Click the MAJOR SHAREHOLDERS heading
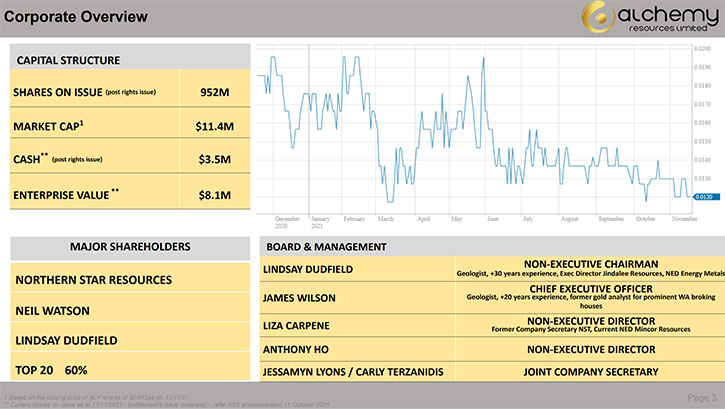725x409 pixels. (x=130, y=247)
